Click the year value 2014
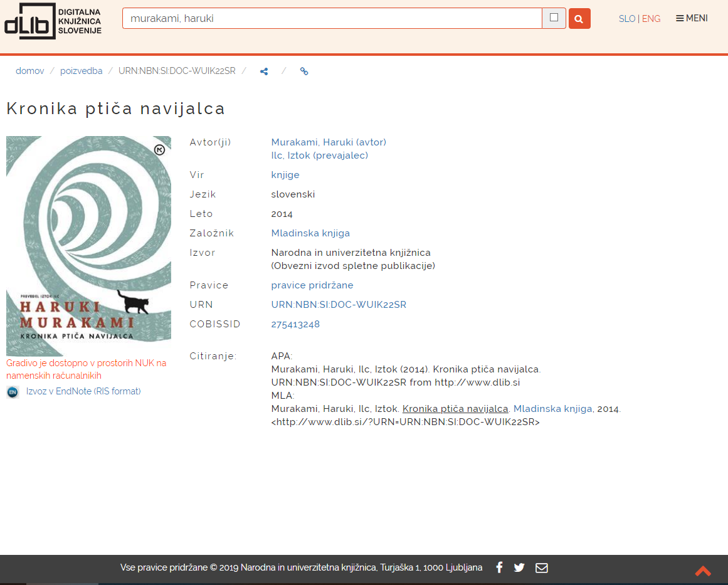 [x=282, y=214]
